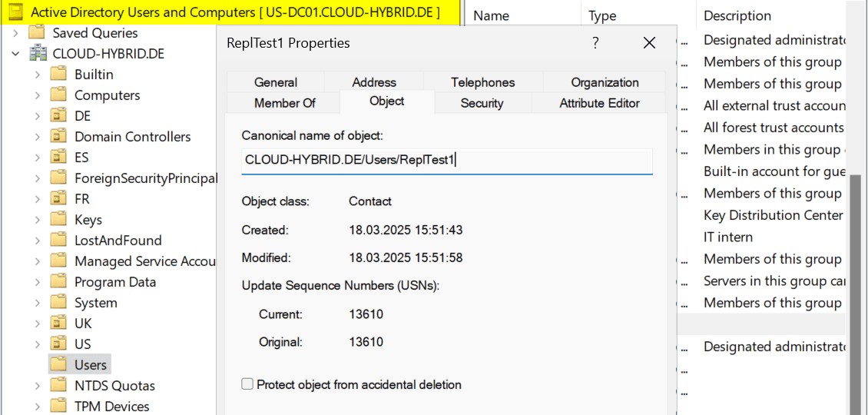The image size is (868, 415).
Task: Enable Protect object from accidental deletion
Action: [247, 384]
